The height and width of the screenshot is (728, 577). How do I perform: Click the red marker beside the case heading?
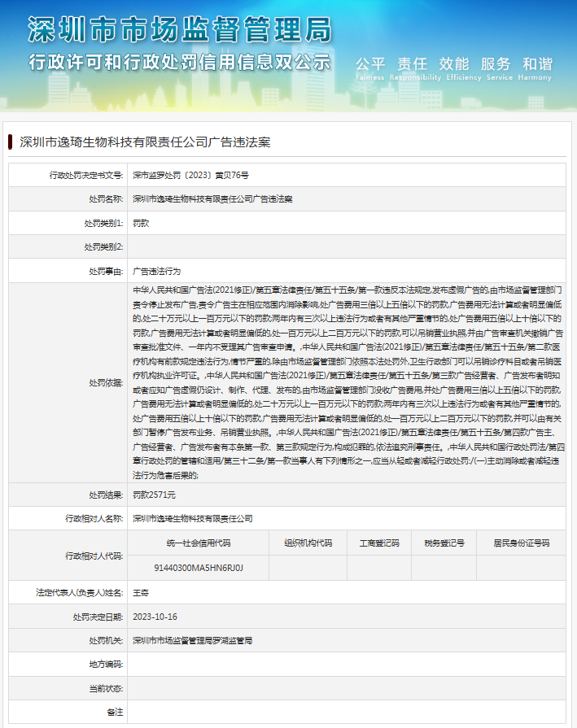pos(10,142)
